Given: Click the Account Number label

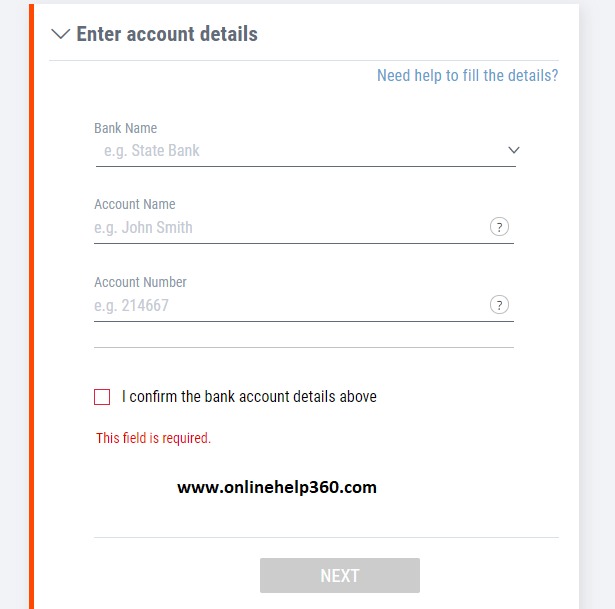Looking at the screenshot, I should coord(140,282).
